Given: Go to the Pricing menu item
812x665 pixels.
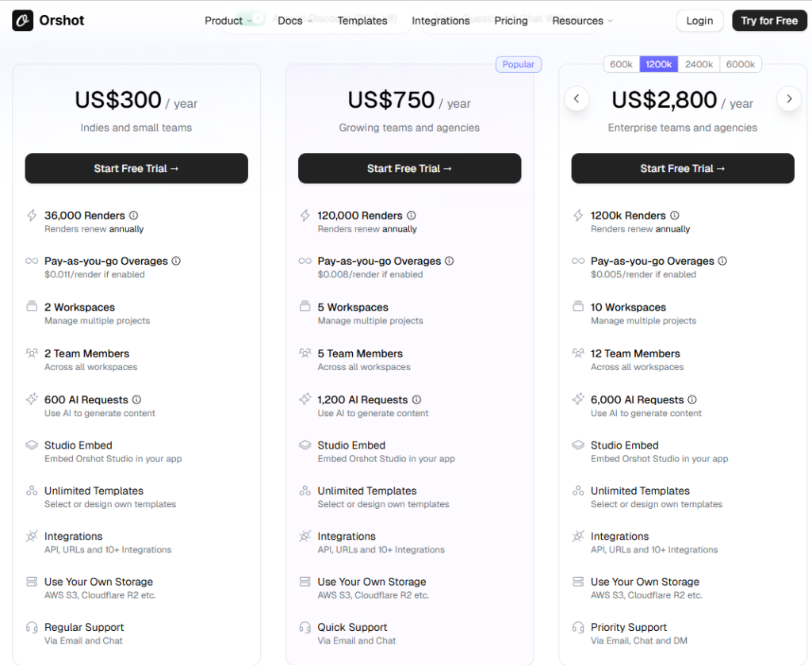Looking at the screenshot, I should 511,21.
